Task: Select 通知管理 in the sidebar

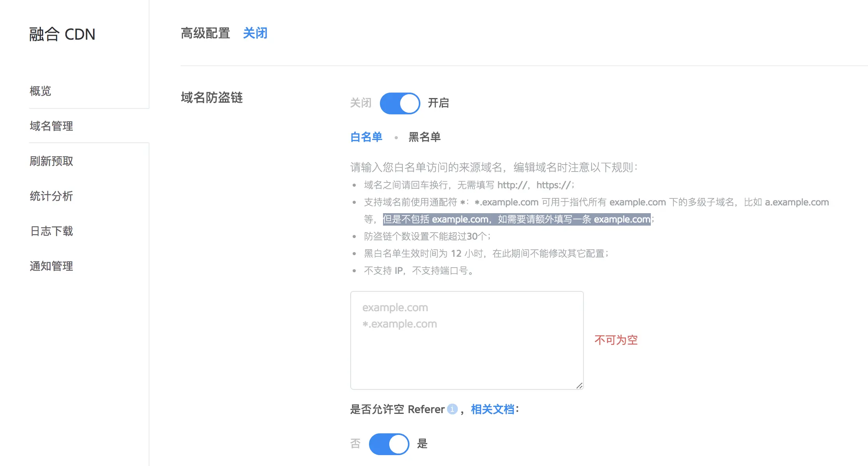Action: (x=51, y=266)
